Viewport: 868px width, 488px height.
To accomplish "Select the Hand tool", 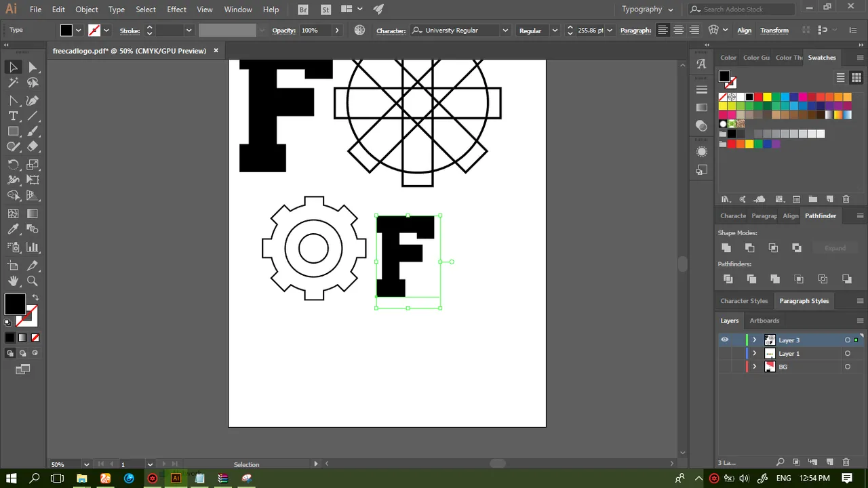I will (13, 281).
